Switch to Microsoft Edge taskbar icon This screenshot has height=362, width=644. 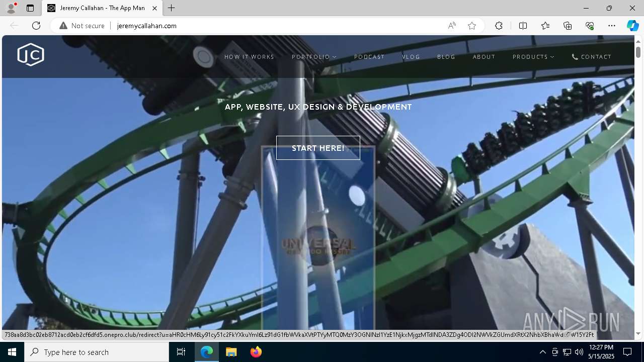pyautogui.click(x=207, y=352)
